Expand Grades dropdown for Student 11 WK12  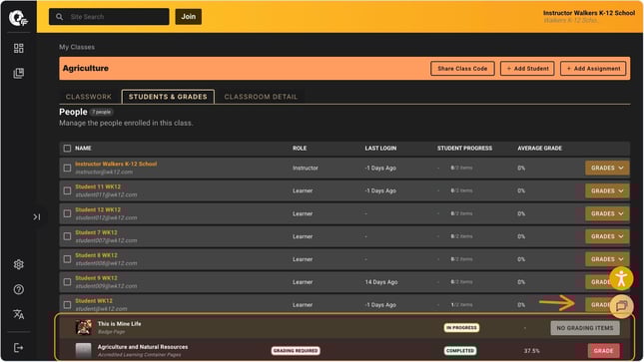[x=607, y=190]
